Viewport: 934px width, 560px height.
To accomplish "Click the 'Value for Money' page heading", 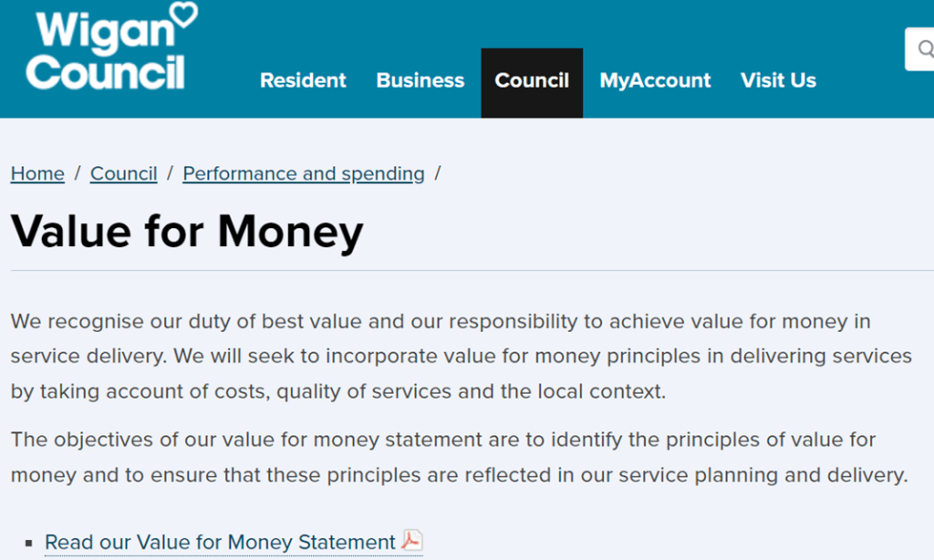I will 187,231.
